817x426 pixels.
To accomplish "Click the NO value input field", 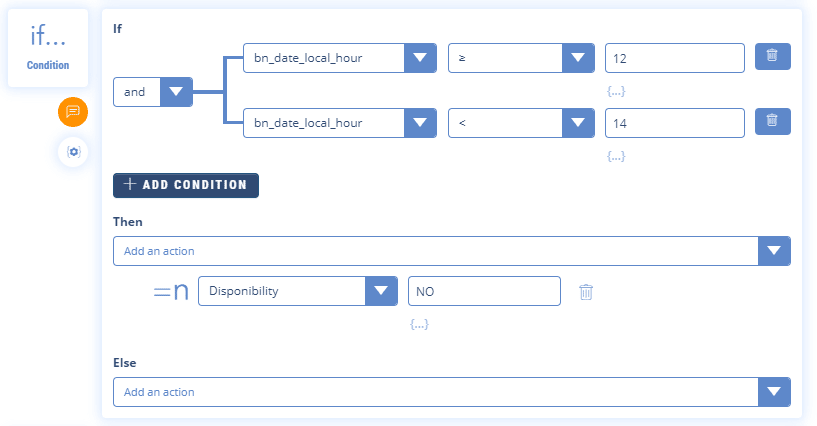I will pos(484,291).
